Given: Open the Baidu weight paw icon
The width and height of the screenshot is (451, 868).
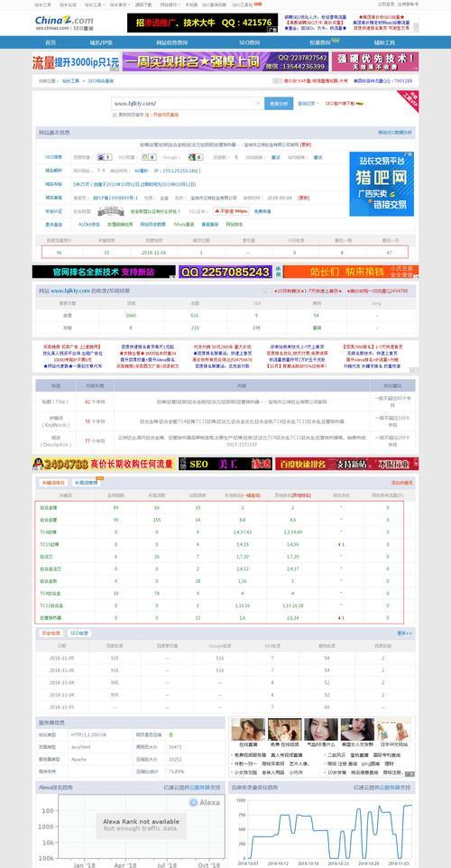Looking at the screenshot, I should pyautogui.click(x=105, y=157).
